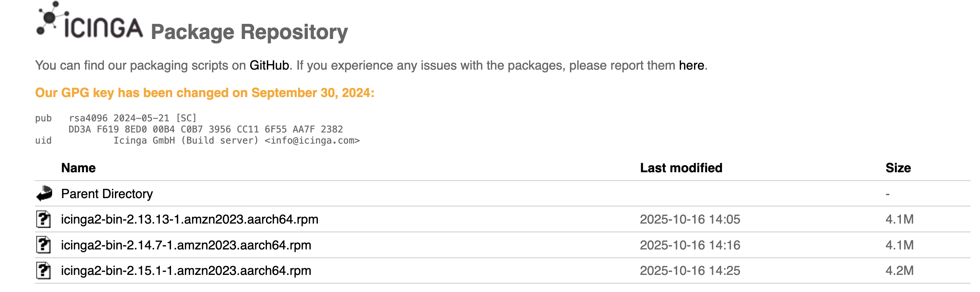Open the 'here' issue report link
Viewport: 980px width, 292px height.
691,65
